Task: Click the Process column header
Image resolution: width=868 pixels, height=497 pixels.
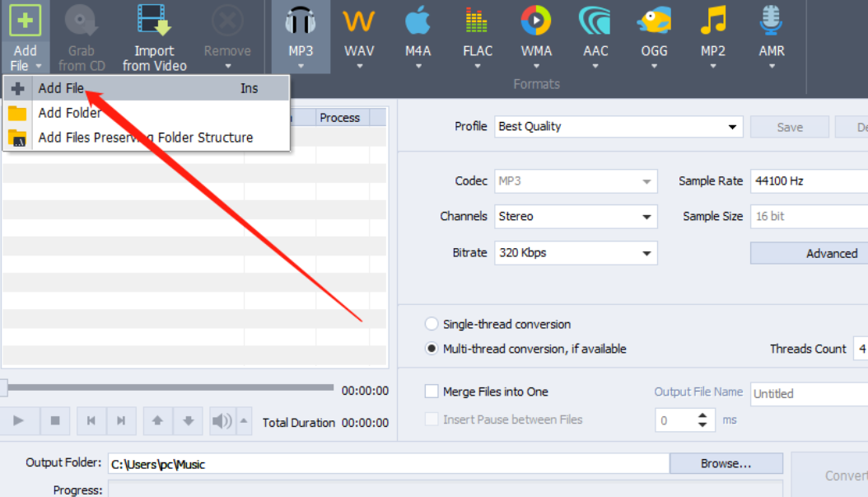Action: click(x=342, y=118)
